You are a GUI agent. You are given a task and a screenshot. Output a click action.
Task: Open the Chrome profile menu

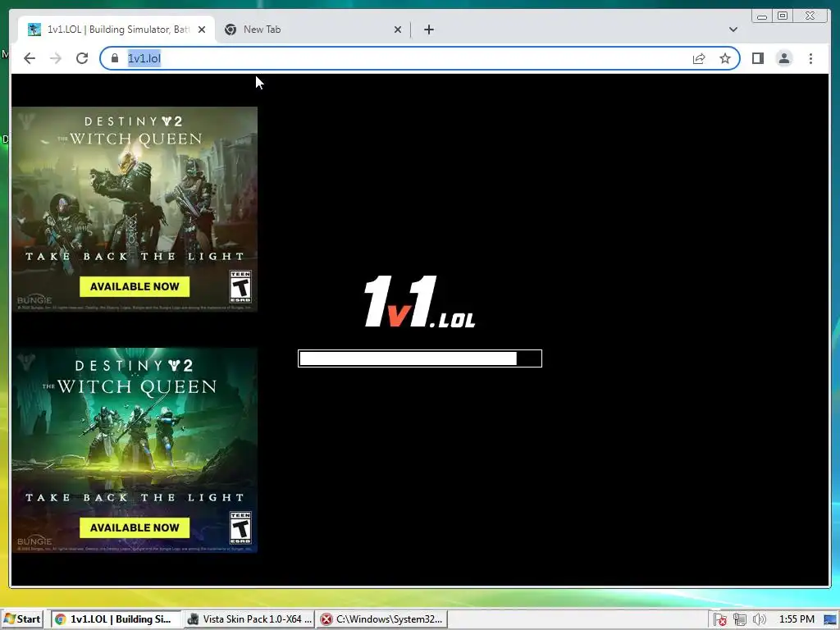click(783, 58)
